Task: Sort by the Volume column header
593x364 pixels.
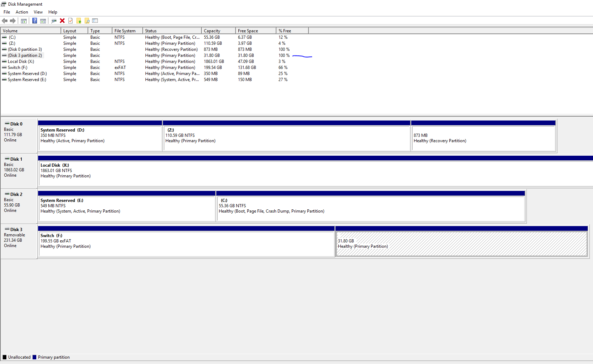Action: click(x=31, y=31)
